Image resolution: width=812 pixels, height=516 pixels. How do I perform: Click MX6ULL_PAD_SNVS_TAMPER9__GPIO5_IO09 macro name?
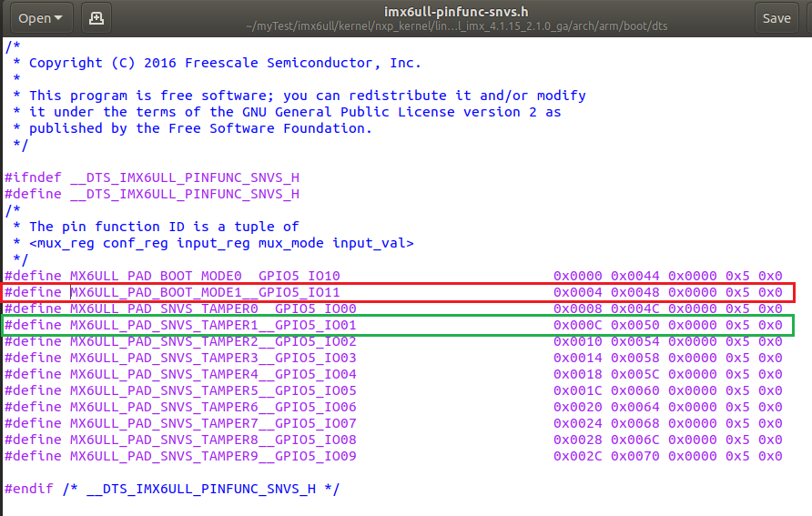click(x=213, y=457)
